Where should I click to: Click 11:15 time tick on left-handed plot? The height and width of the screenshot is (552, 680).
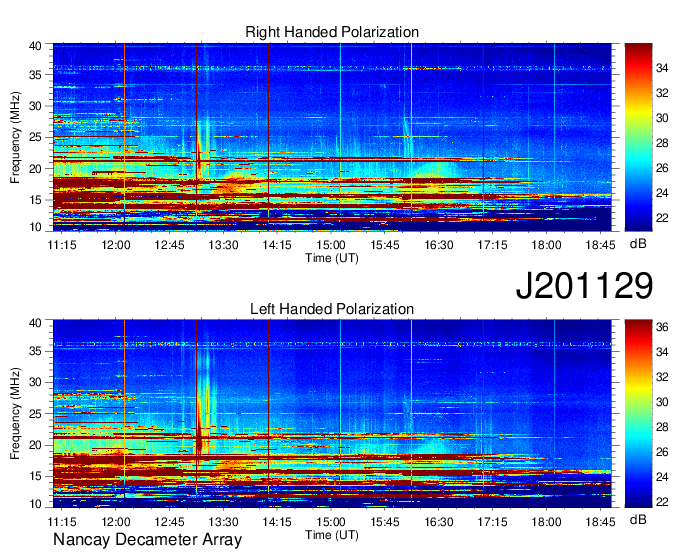pos(62,522)
